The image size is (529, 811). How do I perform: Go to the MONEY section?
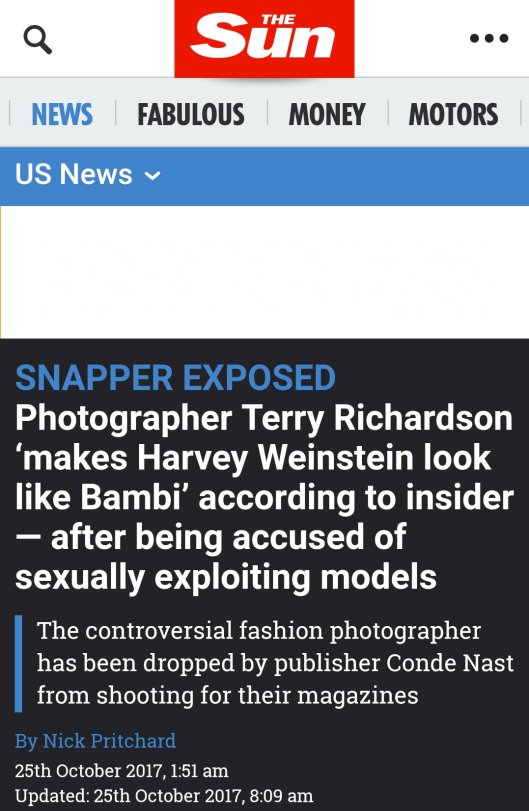click(327, 114)
